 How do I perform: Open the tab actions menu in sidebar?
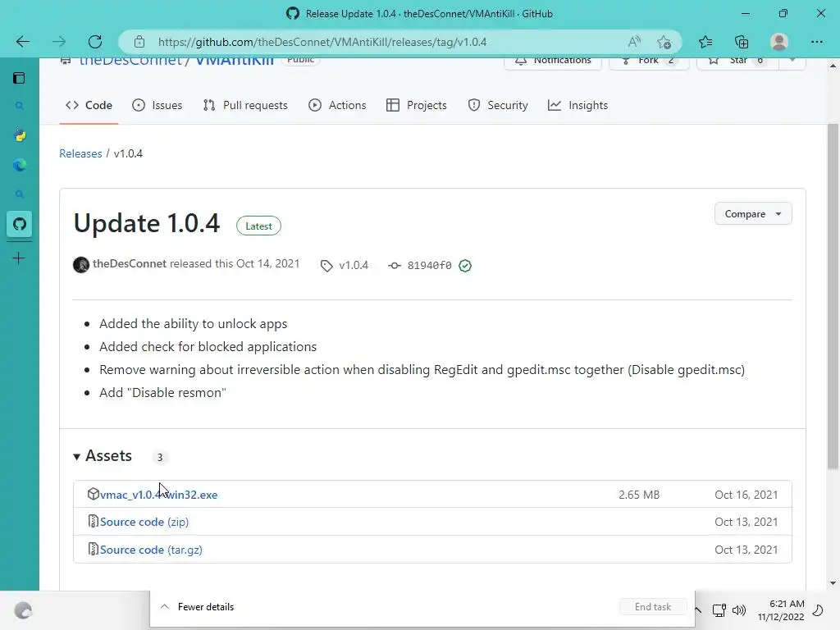(19, 78)
